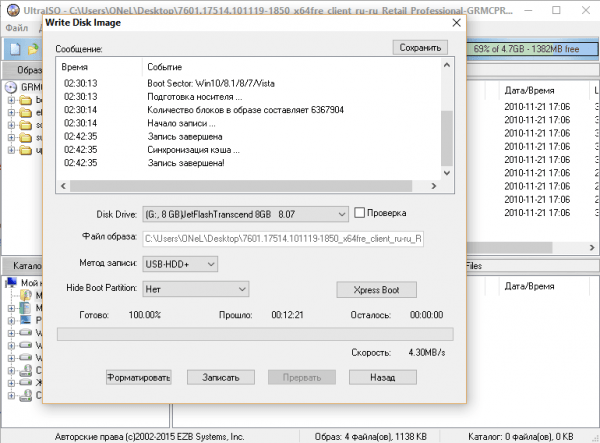600x443 pixels.
Task: Select the GRM disc root icon in the image tree
Action: [11, 87]
